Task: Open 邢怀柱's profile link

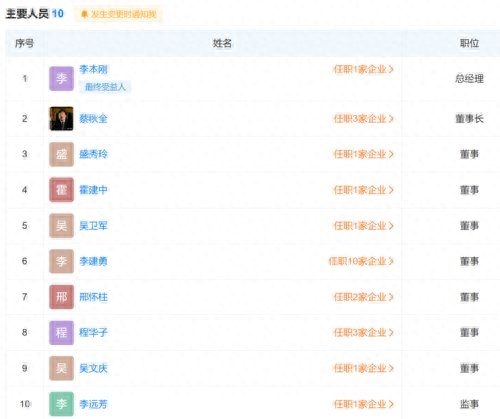Action: 93,297
